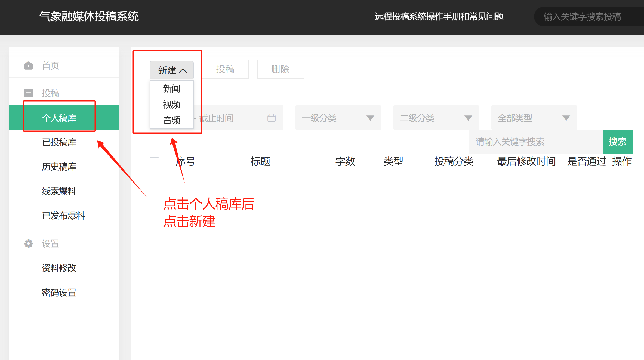Choose 音频 from the 新建 menu
Viewport: 644px width, 360px height.
click(172, 120)
